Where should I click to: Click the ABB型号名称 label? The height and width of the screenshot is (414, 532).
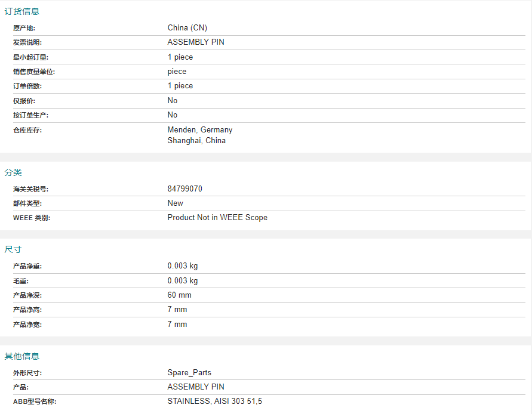tap(35, 402)
